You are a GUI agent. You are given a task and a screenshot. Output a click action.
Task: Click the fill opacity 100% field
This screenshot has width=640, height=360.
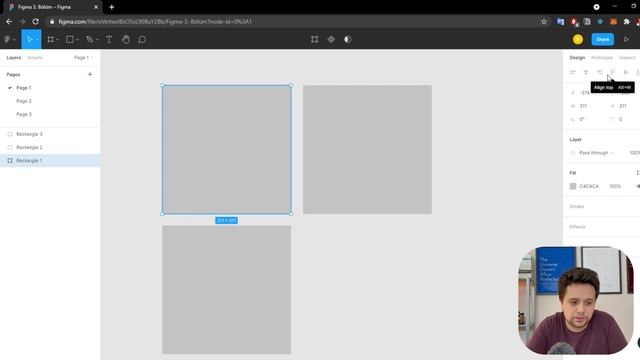615,186
